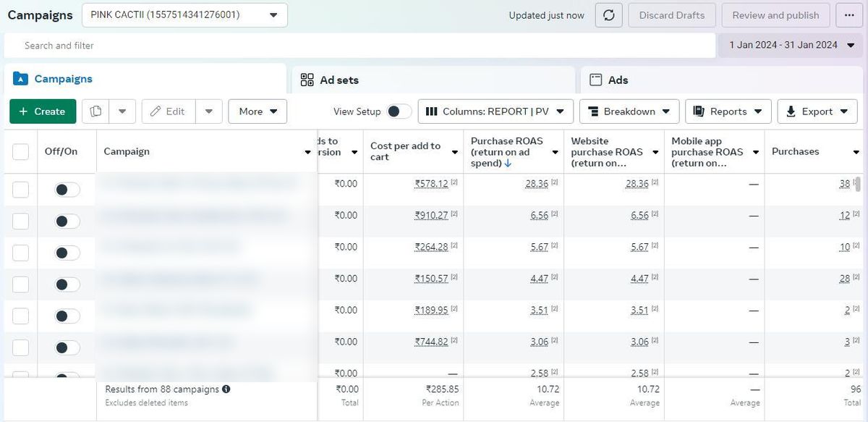Expand the arrow beside the Edit button

208,111
